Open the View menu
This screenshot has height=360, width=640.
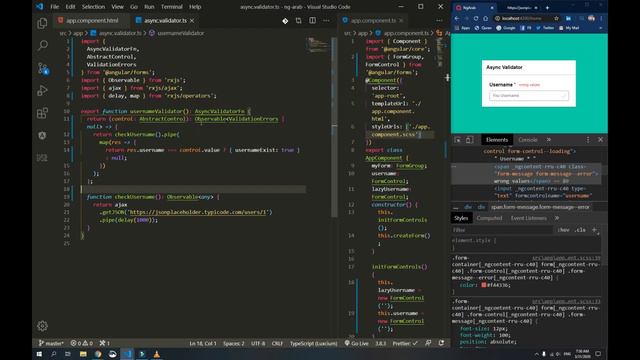click(118, 7)
